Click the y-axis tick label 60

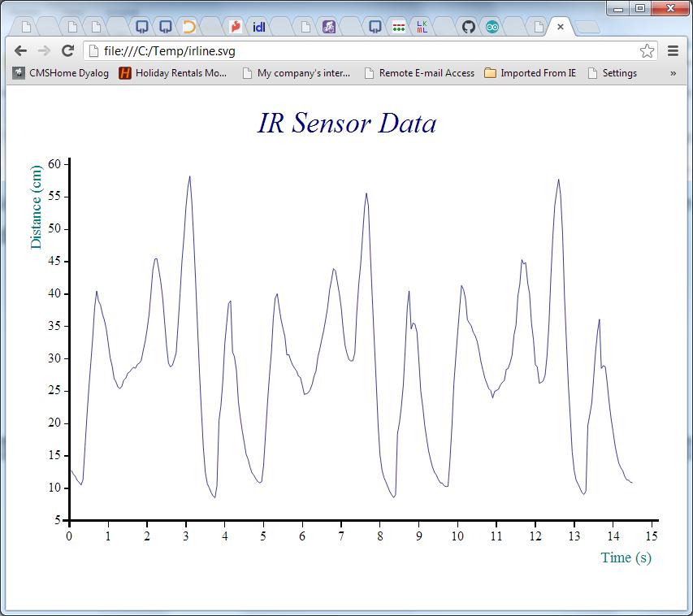(54, 164)
